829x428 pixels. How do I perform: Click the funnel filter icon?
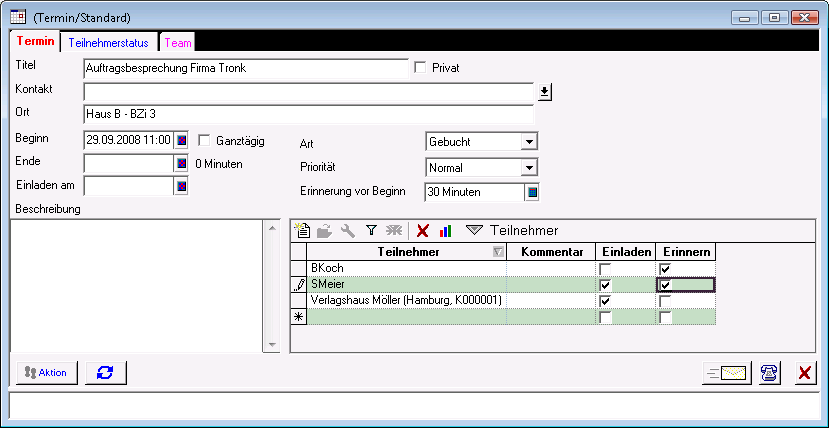coord(372,230)
